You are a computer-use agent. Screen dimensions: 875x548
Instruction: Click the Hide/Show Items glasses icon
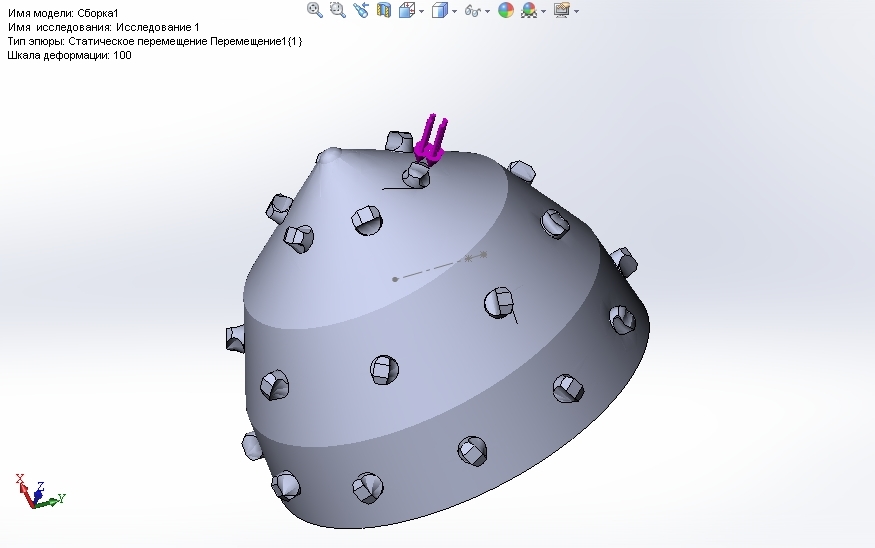point(473,11)
